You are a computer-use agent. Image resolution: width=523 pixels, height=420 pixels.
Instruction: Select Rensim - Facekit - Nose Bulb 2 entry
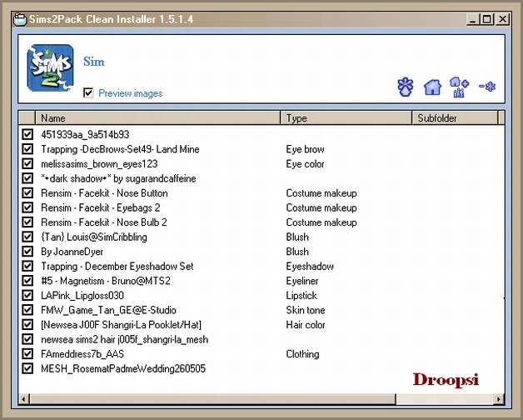tap(104, 222)
